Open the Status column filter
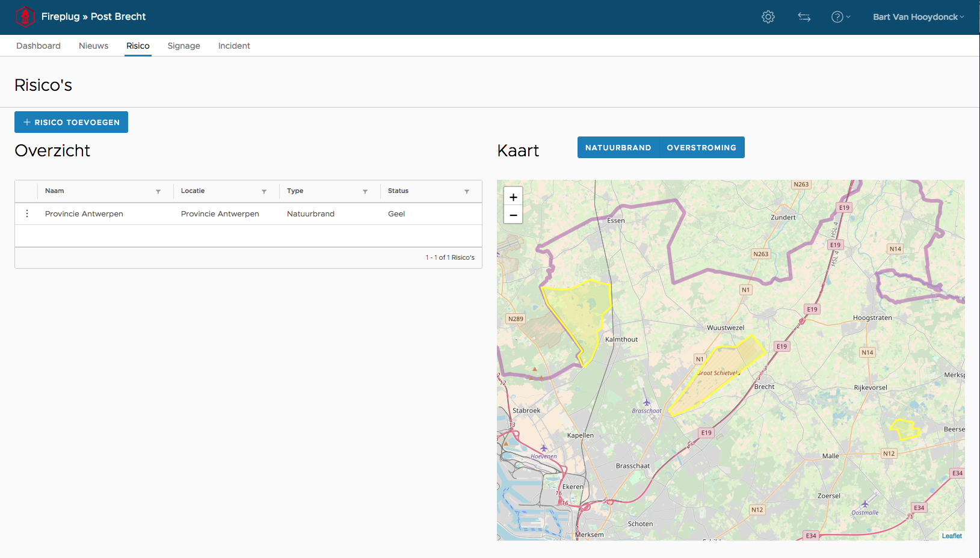The height and width of the screenshot is (558, 980). tap(467, 191)
